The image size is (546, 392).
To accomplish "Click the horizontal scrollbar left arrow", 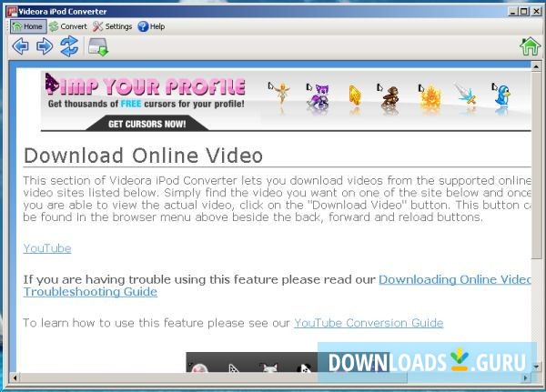I will tap(15, 377).
